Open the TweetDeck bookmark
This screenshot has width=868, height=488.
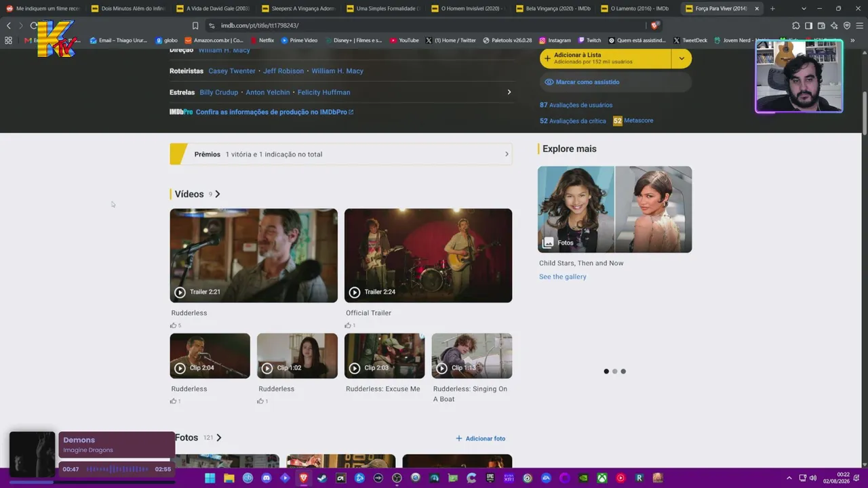(690, 41)
